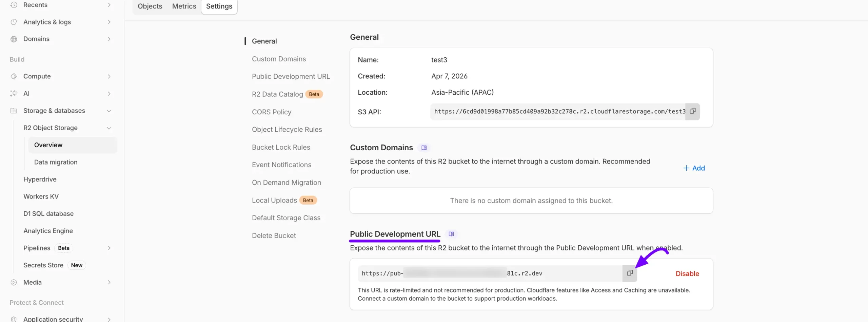This screenshot has height=322, width=868.
Task: Switch to the Metrics tab
Action: point(184,6)
